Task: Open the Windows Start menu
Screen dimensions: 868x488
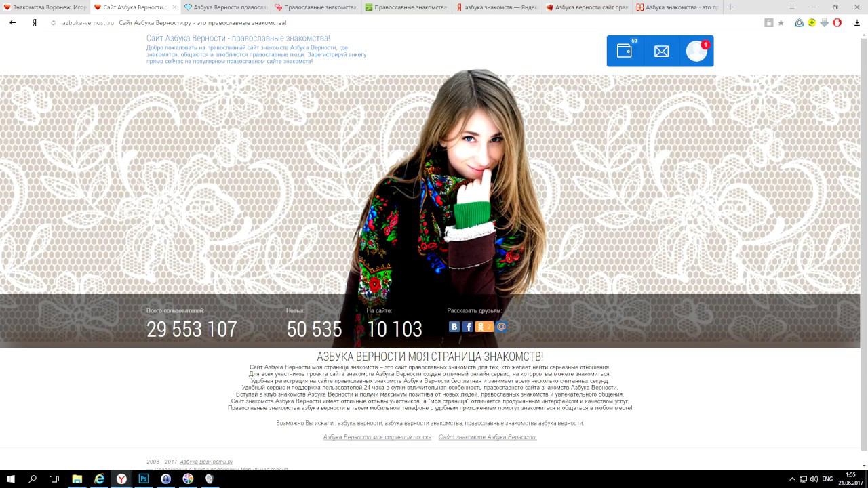Action: 11,479
